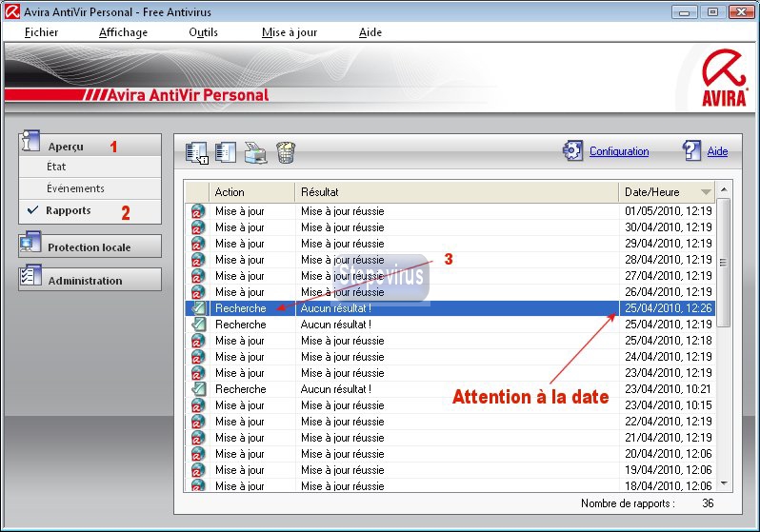The image size is (760, 532).
Task: Click the display report file toolbar icon
Action: [x=197, y=152]
